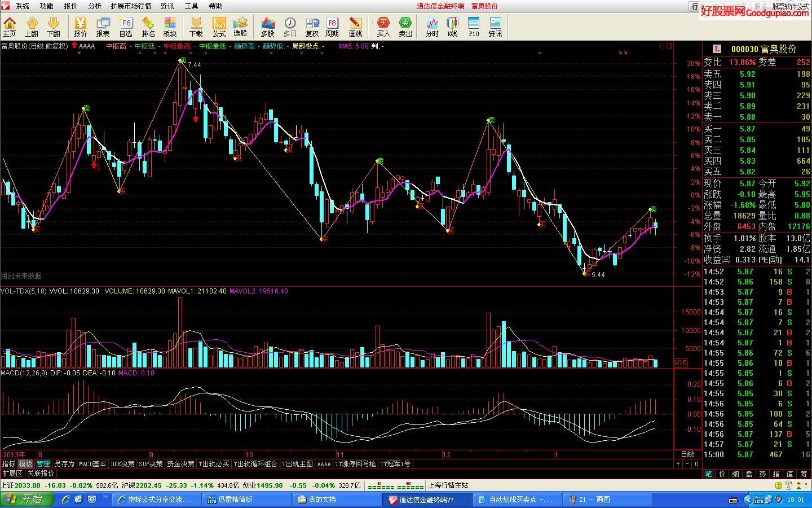This screenshot has height=508, width=812.
Task: Click the - zoom out chart button
Action: tap(687, 464)
